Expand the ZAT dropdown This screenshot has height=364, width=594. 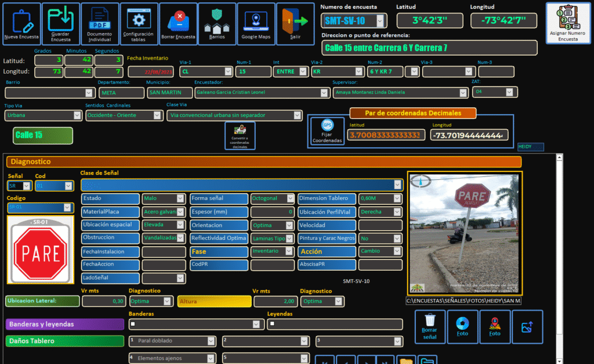(509, 92)
